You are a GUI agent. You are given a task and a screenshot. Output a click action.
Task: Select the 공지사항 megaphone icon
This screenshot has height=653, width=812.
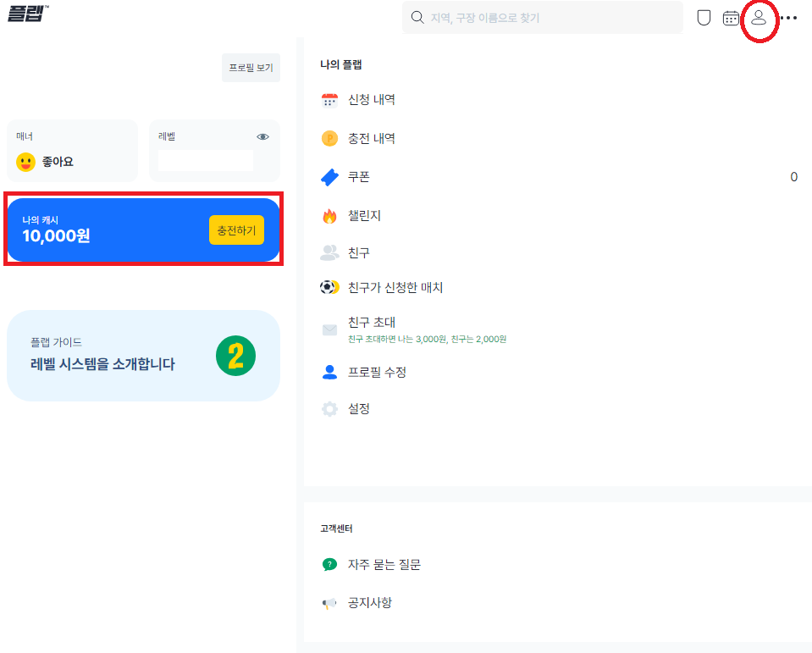point(329,602)
